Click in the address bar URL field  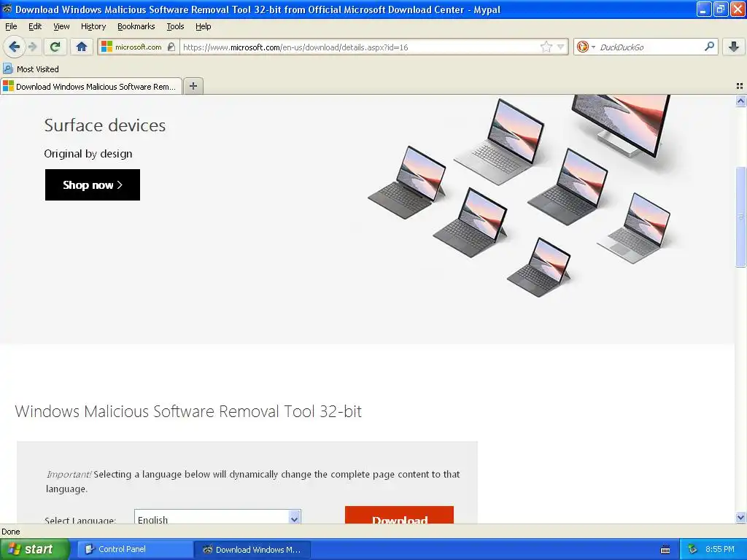coord(360,47)
